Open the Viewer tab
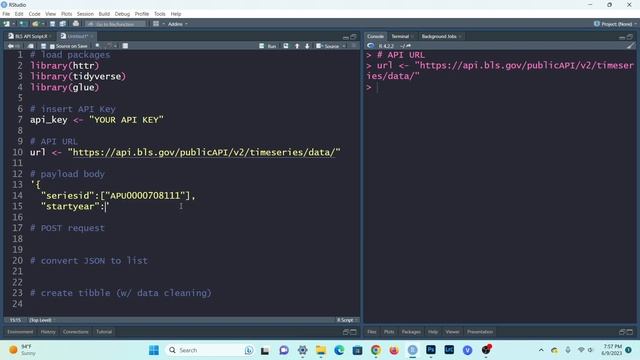Image resolution: width=640 pixels, height=360 pixels. (x=452, y=332)
